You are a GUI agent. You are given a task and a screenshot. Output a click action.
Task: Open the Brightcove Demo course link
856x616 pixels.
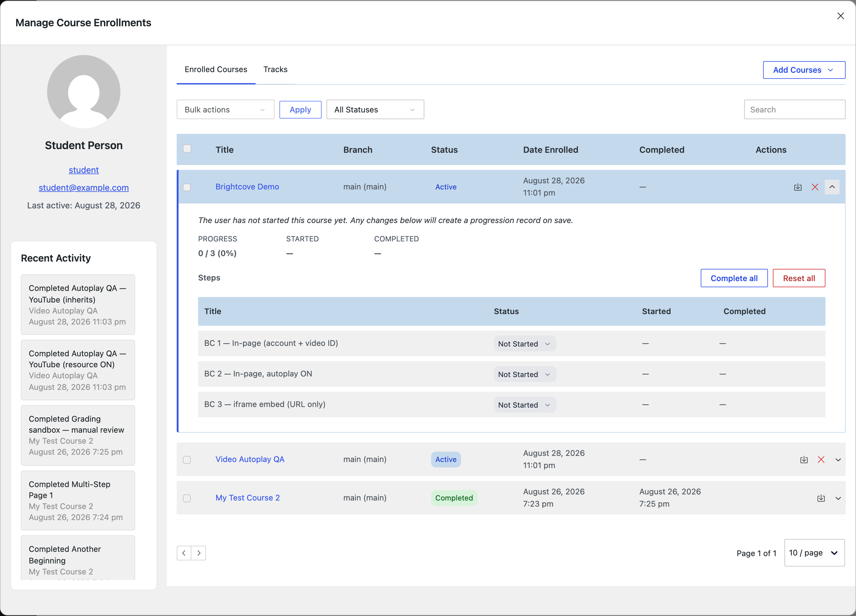[247, 187]
